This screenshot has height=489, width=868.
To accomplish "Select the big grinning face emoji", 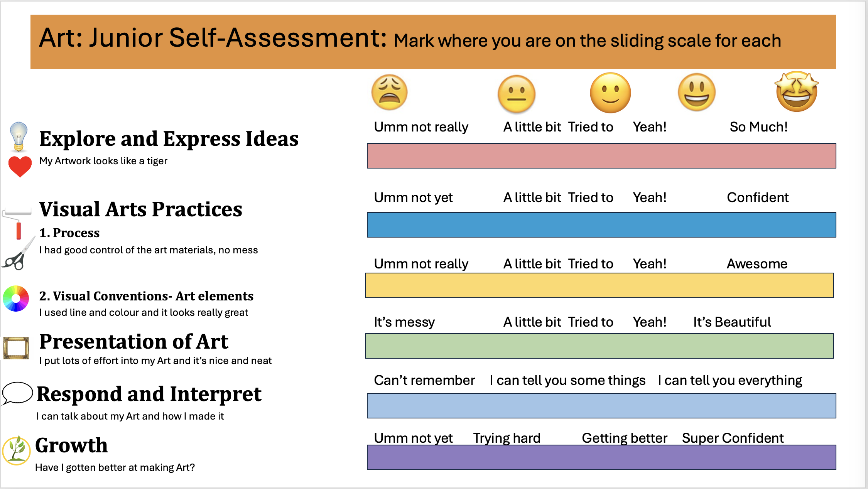I will [697, 92].
